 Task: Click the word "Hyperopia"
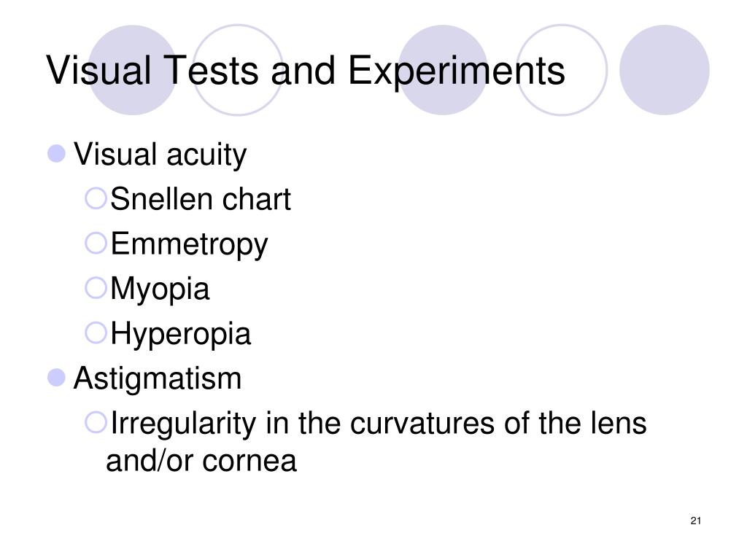tap(180, 334)
